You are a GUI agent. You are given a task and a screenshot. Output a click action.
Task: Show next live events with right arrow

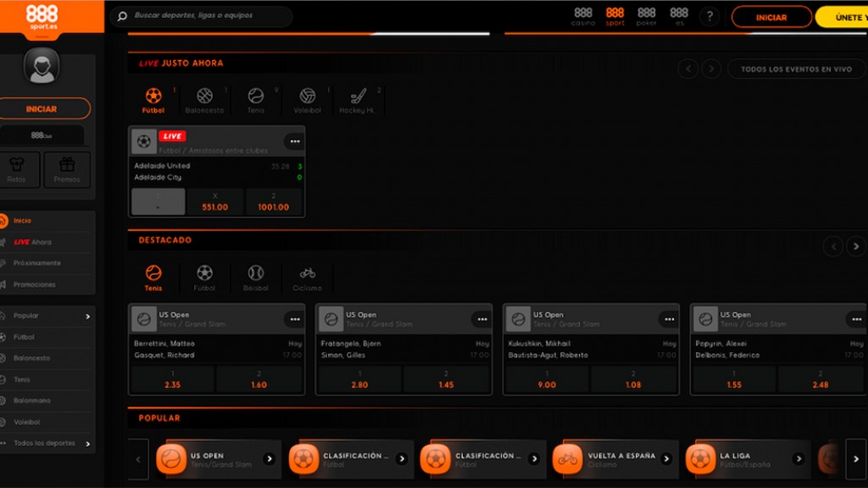click(711, 69)
